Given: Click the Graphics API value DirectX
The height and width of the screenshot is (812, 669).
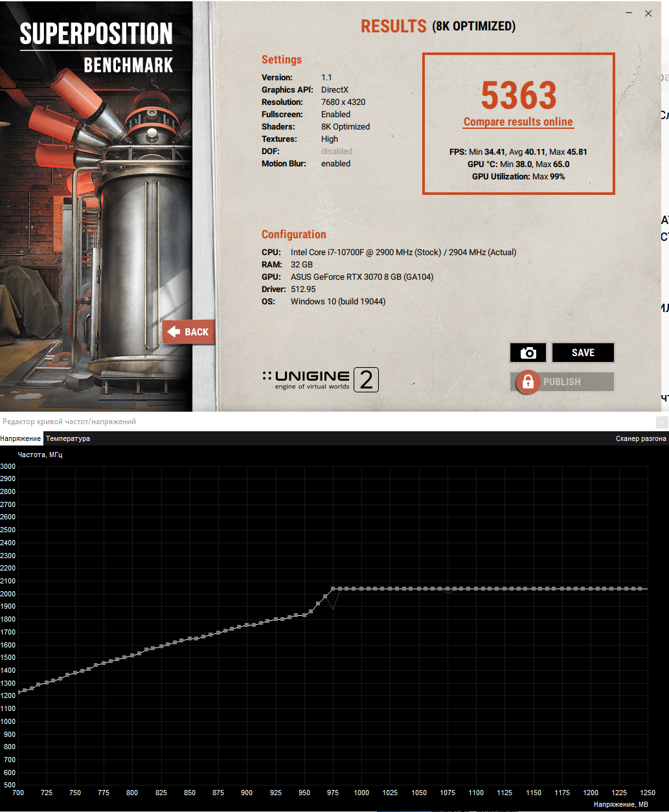Looking at the screenshot, I should pyautogui.click(x=335, y=90).
